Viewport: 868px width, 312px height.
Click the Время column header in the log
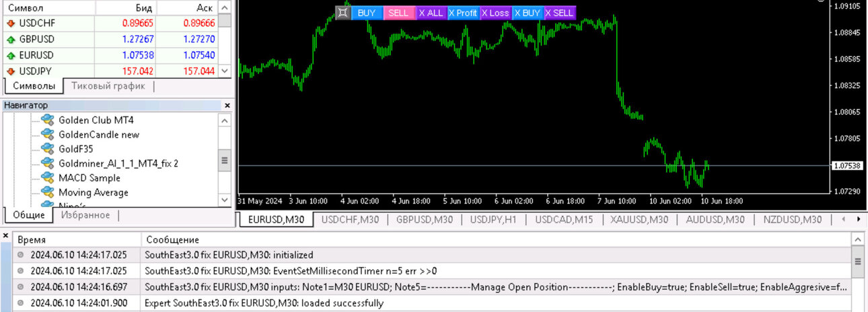coord(77,239)
